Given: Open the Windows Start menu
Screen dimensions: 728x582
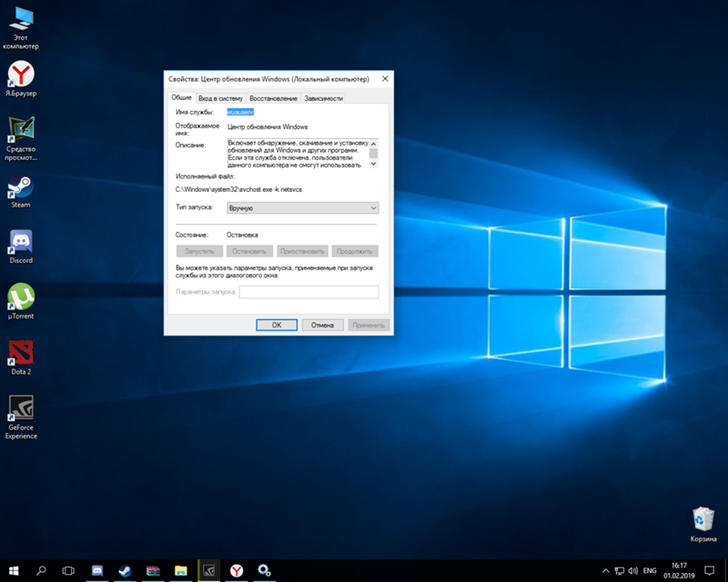Looking at the screenshot, I should (14, 570).
